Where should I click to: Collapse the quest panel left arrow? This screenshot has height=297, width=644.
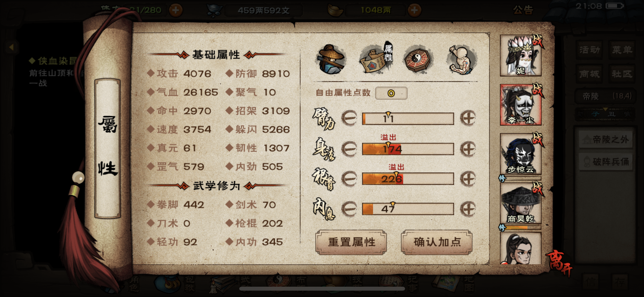[x=11, y=47]
